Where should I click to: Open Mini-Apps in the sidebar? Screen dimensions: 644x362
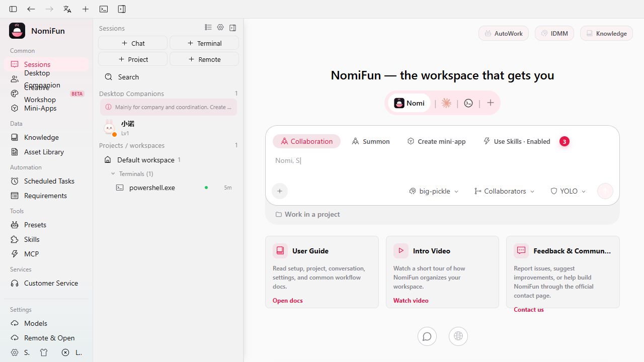(46, 108)
